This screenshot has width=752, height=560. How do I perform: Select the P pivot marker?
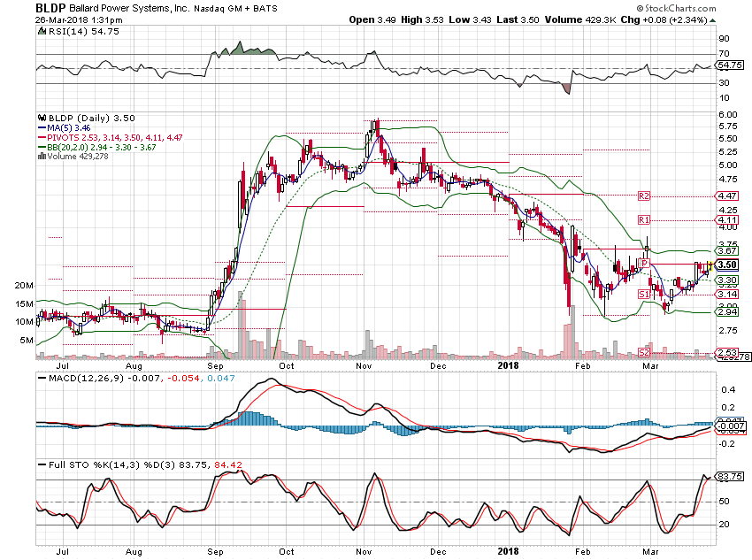tap(645, 264)
